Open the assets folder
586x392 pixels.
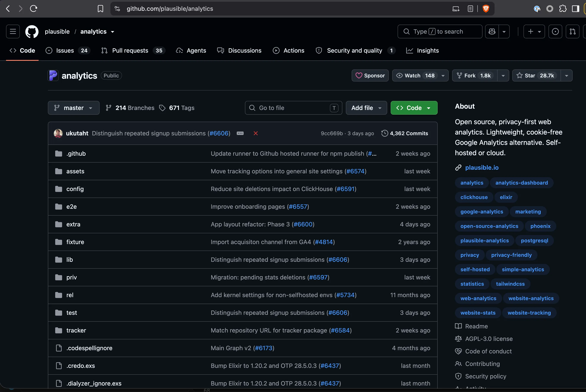coord(75,171)
